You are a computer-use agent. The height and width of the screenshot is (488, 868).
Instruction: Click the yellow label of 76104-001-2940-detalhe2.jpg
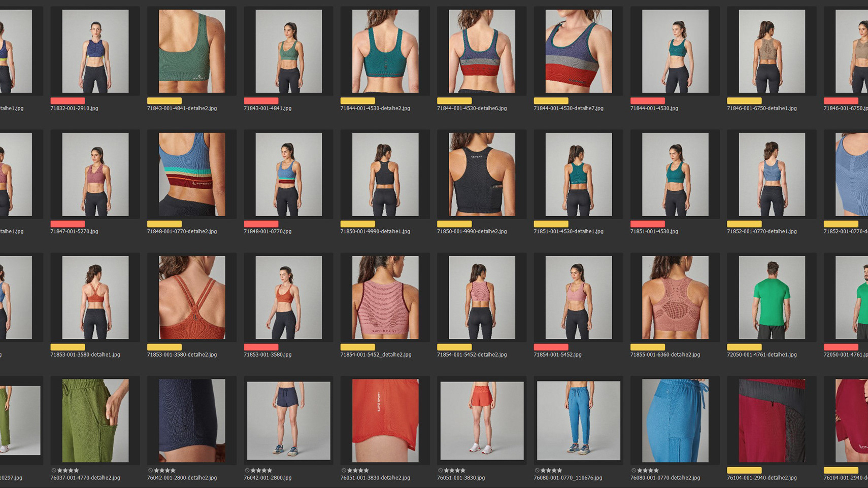744,470
